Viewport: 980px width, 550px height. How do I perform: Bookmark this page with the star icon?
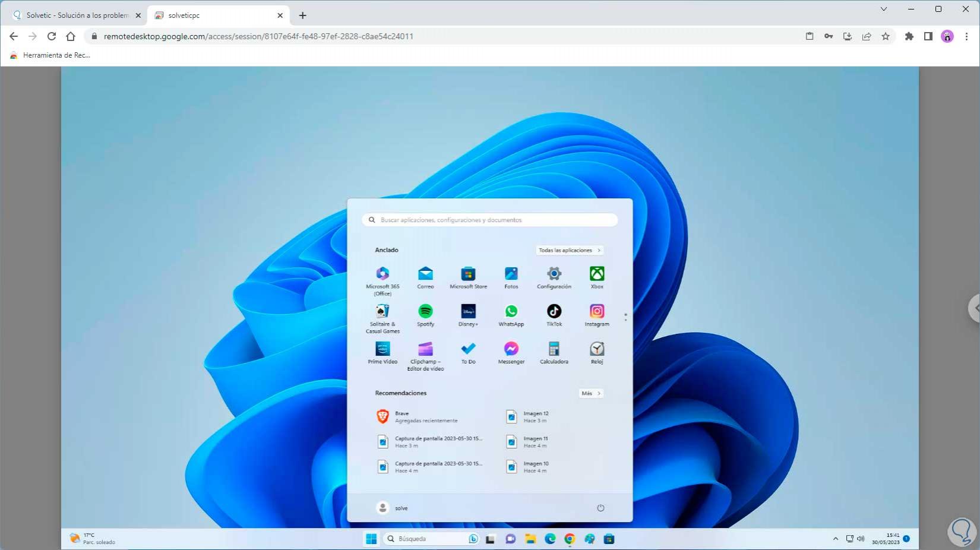(886, 36)
